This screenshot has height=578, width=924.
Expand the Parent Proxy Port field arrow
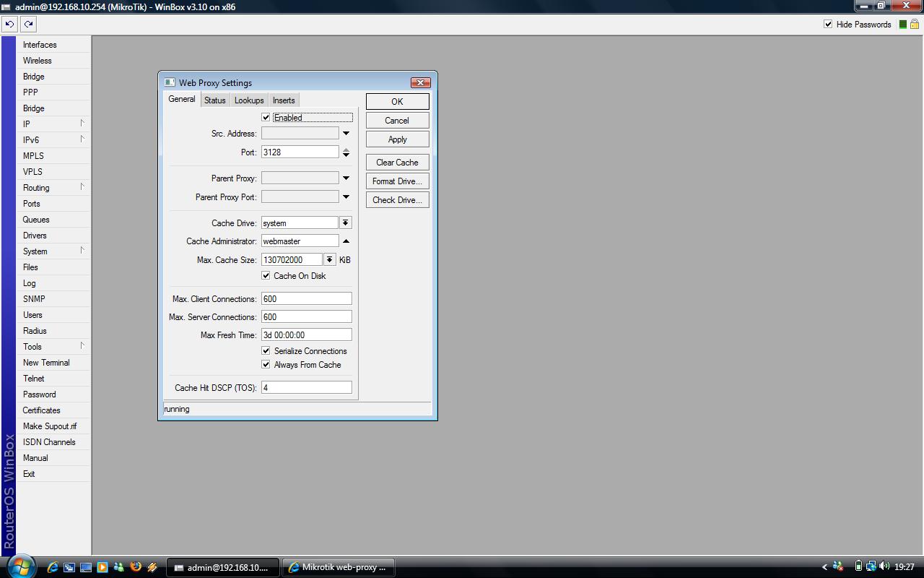click(x=346, y=197)
